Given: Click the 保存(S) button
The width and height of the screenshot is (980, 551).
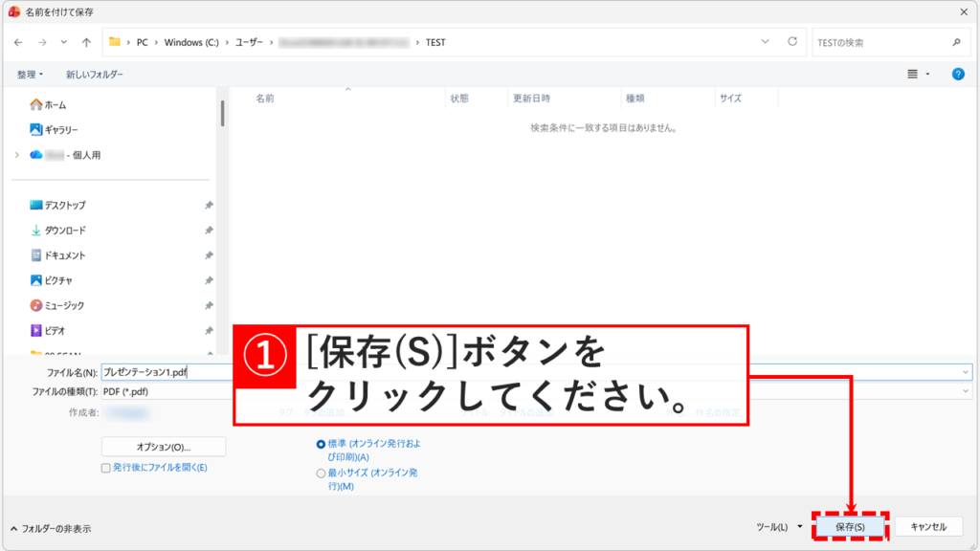Looking at the screenshot, I should (851, 526).
